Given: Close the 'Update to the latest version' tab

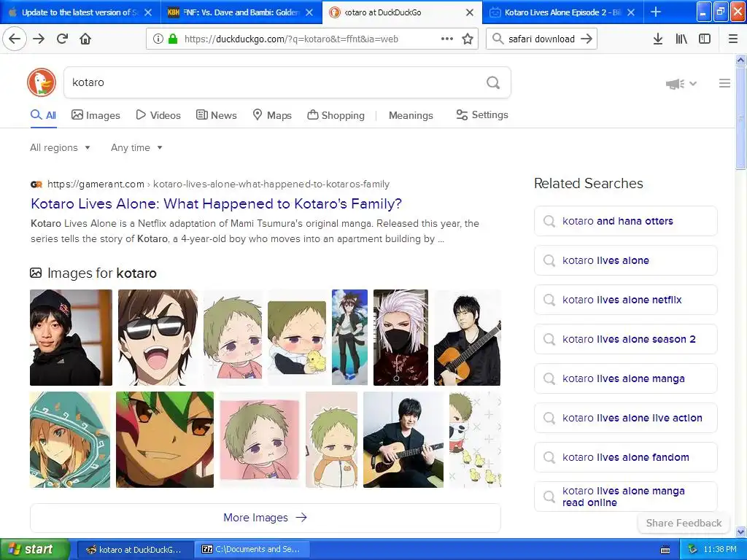Looking at the screenshot, I should pyautogui.click(x=148, y=12).
